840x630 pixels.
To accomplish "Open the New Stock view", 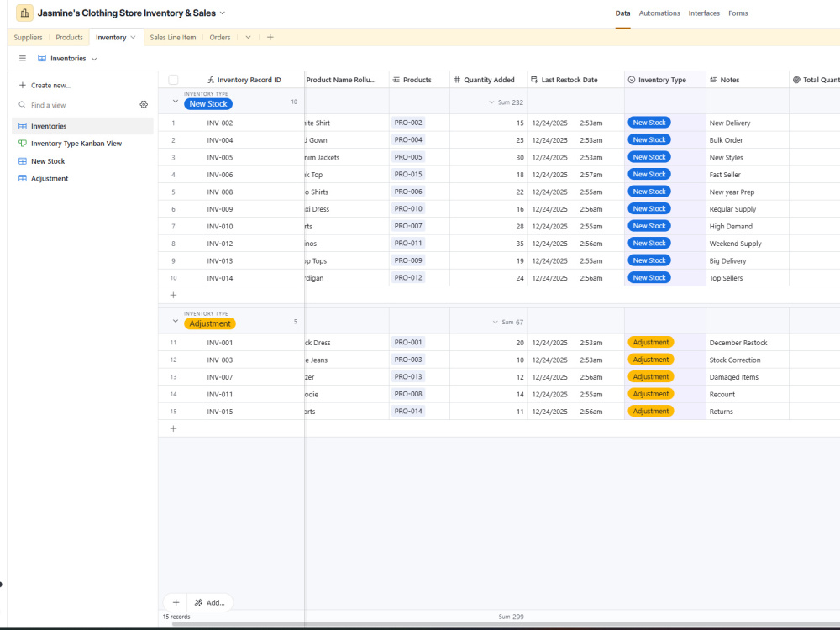I will point(82,161).
